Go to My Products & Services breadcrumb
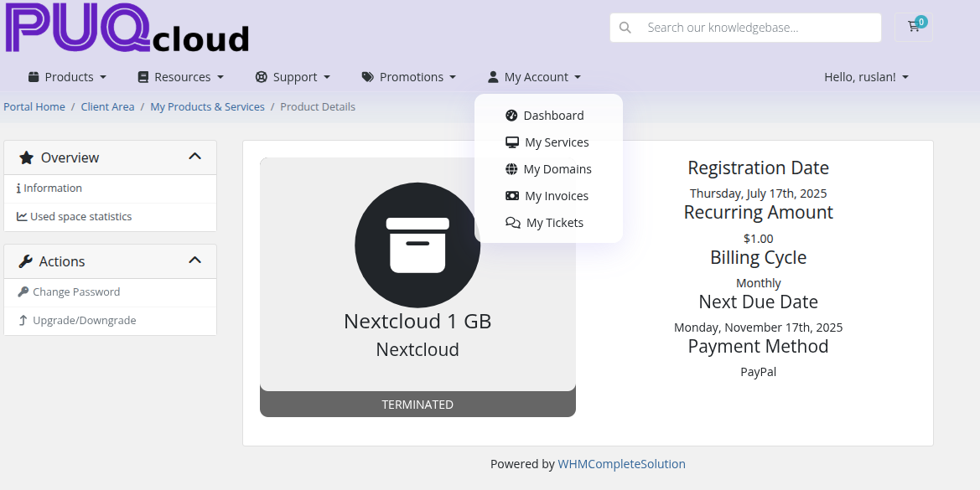This screenshot has width=980, height=490. click(207, 107)
